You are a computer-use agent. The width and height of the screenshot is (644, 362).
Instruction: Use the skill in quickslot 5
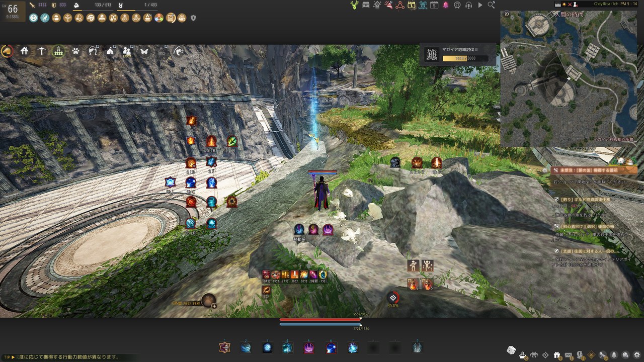(x=309, y=347)
